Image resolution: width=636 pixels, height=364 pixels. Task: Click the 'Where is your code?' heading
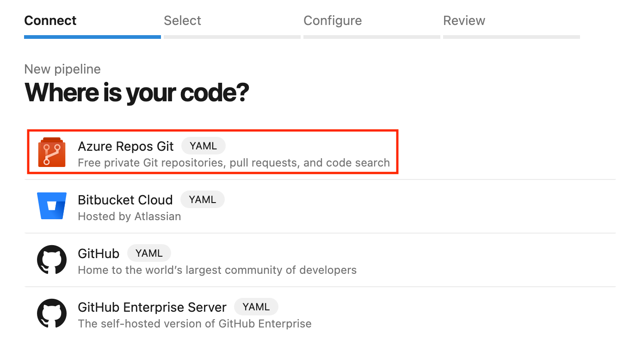(x=137, y=93)
